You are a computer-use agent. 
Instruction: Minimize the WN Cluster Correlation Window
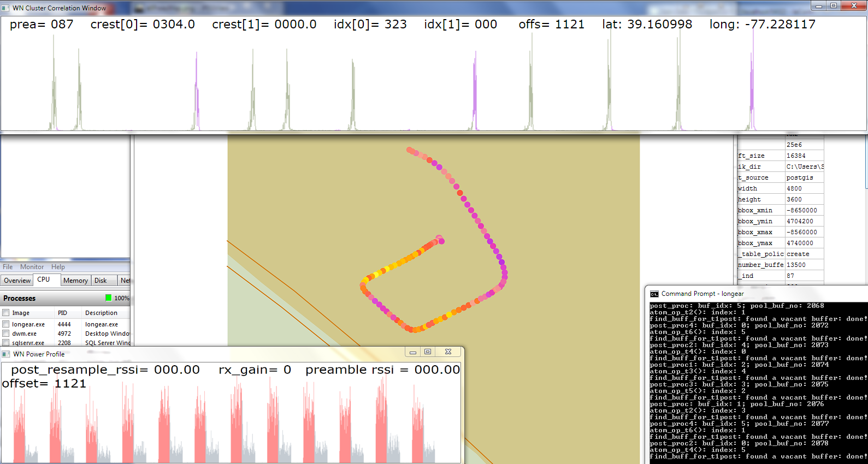(818, 6)
